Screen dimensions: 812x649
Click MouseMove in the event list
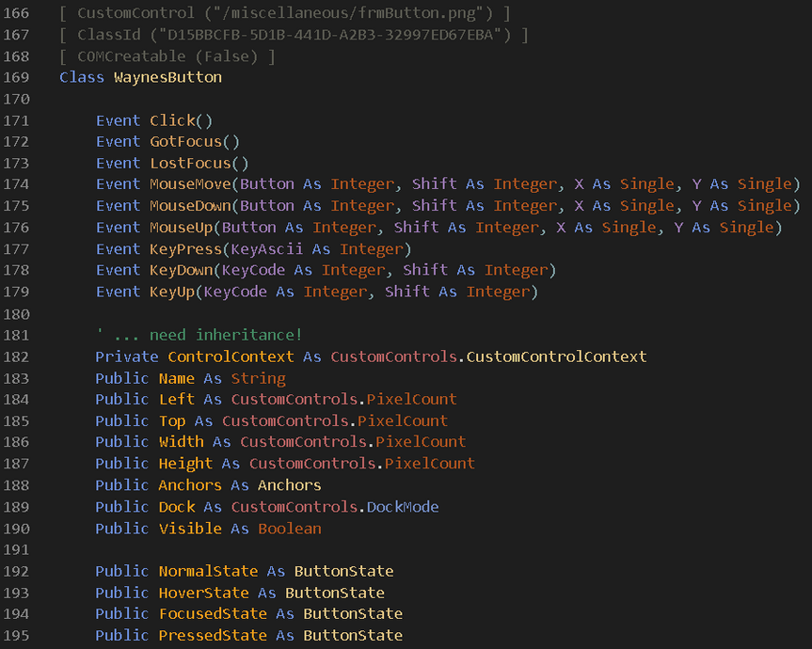[x=190, y=184]
